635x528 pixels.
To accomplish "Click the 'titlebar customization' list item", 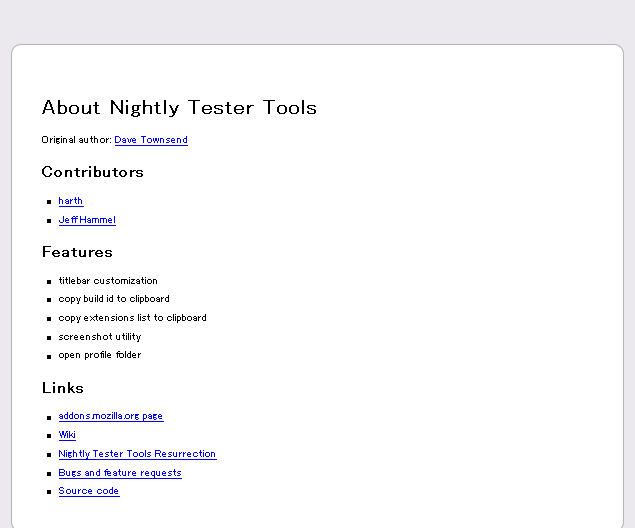I will (x=108, y=281).
